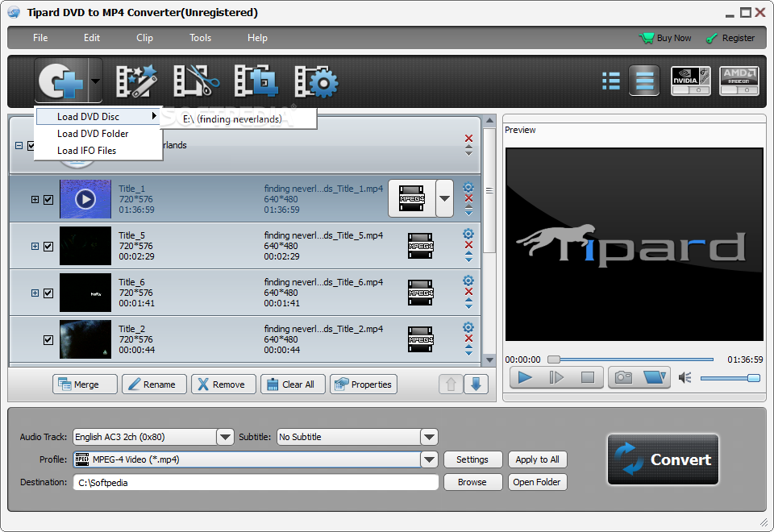
Task: Uncheck the Title_6 checkbox
Action: click(48, 293)
